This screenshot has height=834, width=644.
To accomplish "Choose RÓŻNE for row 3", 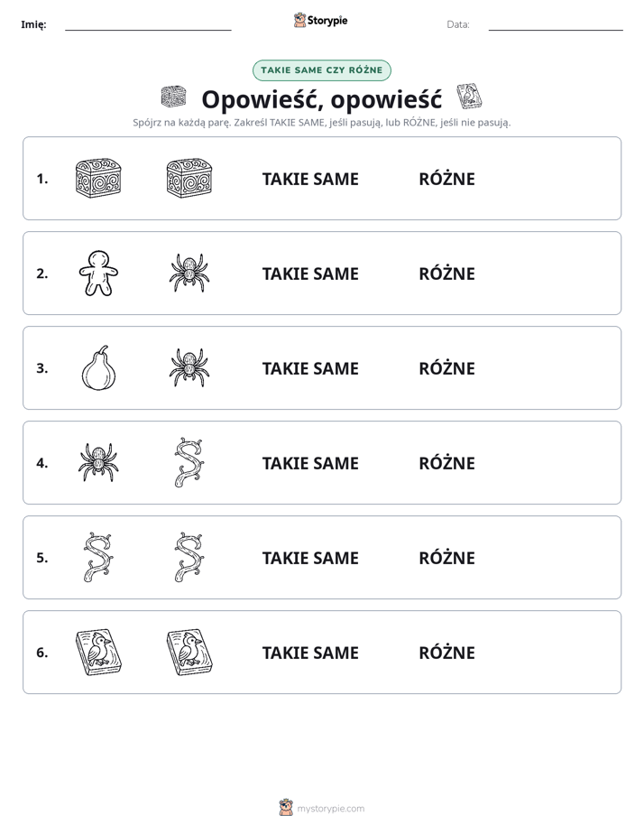I will click(446, 368).
